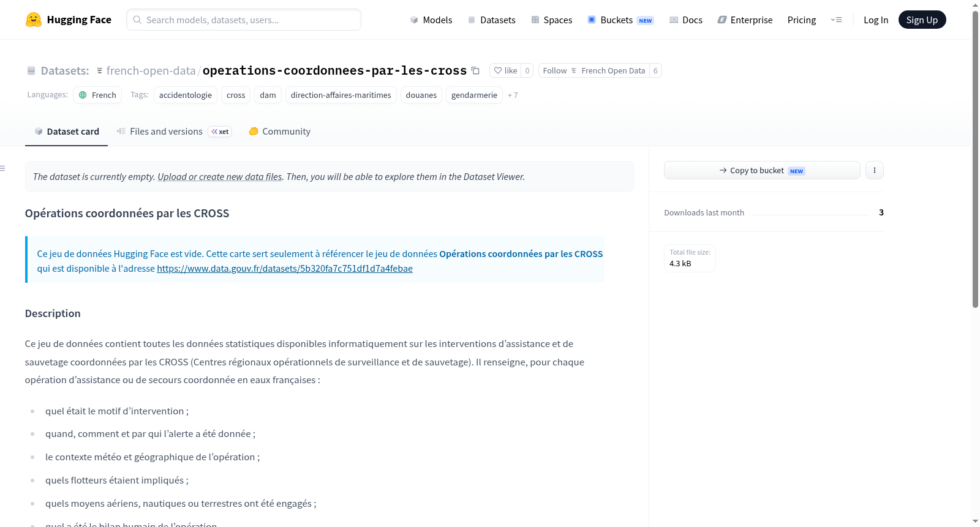Click the page vertical scrollbar

[x=975, y=159]
